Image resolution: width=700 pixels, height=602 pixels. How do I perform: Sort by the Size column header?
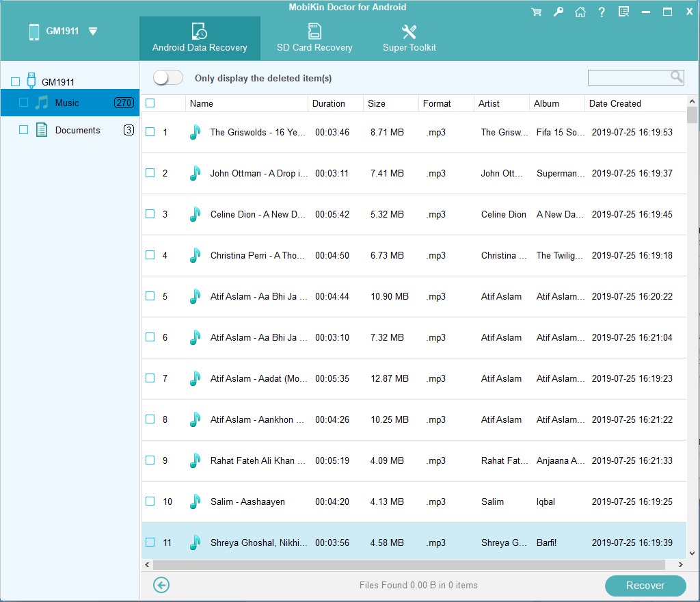390,103
